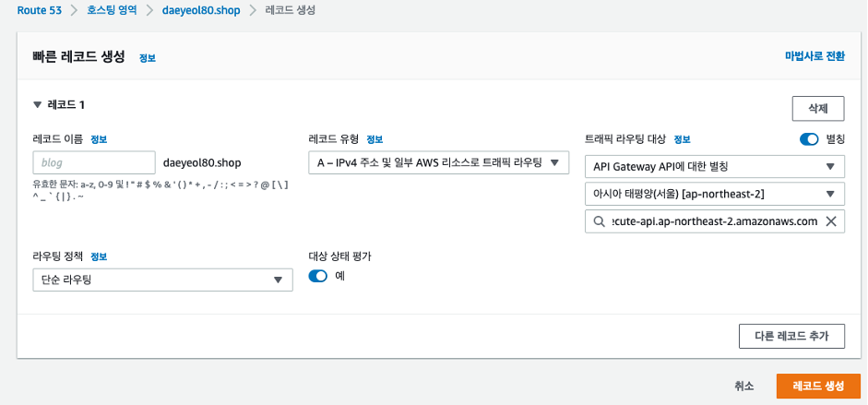
Task: Switch to wizard via 마법사로 전환
Action: [x=814, y=56]
